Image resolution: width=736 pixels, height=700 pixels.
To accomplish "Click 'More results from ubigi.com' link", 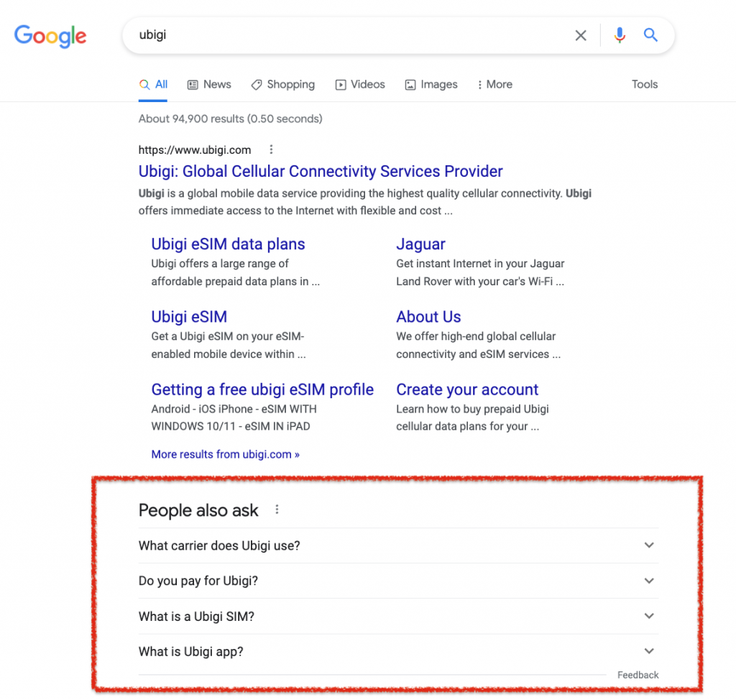I will coord(225,454).
